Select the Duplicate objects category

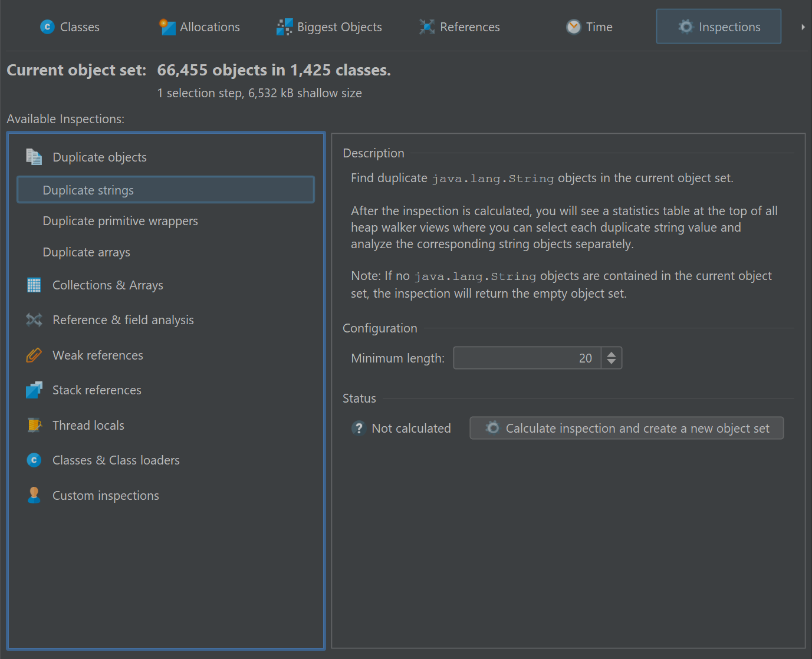point(166,157)
